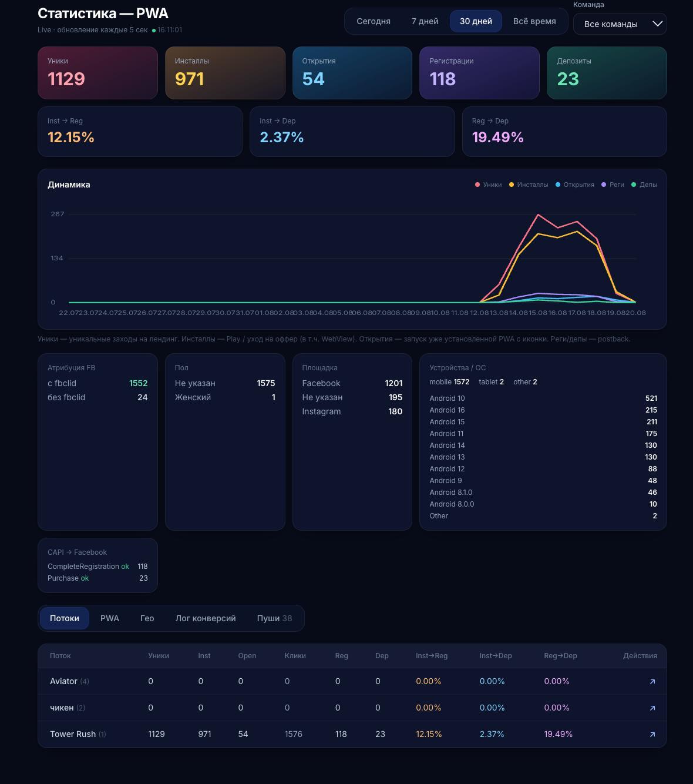Toggle the Инсталлы legend dot in chart
This screenshot has width=693, height=784.
(512, 185)
